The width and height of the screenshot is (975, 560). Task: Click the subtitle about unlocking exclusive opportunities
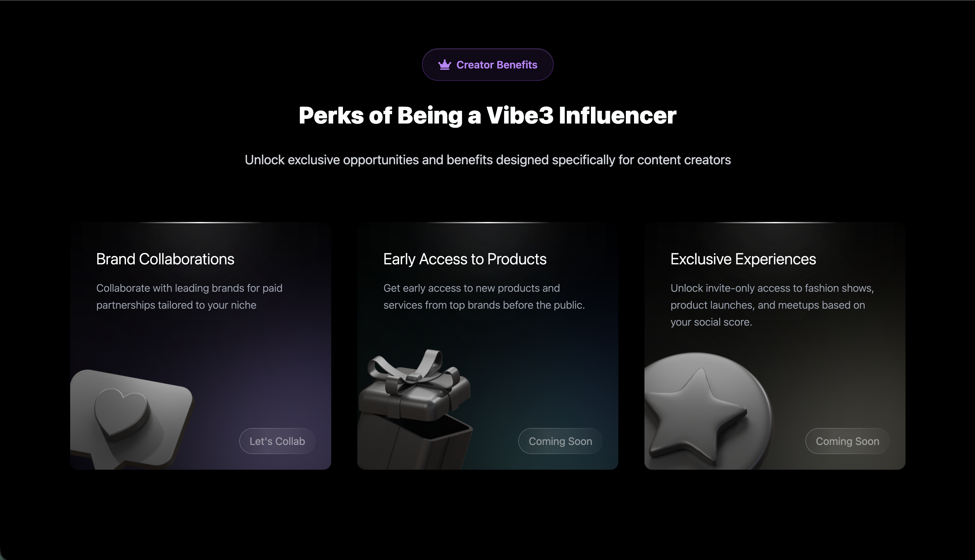[487, 160]
